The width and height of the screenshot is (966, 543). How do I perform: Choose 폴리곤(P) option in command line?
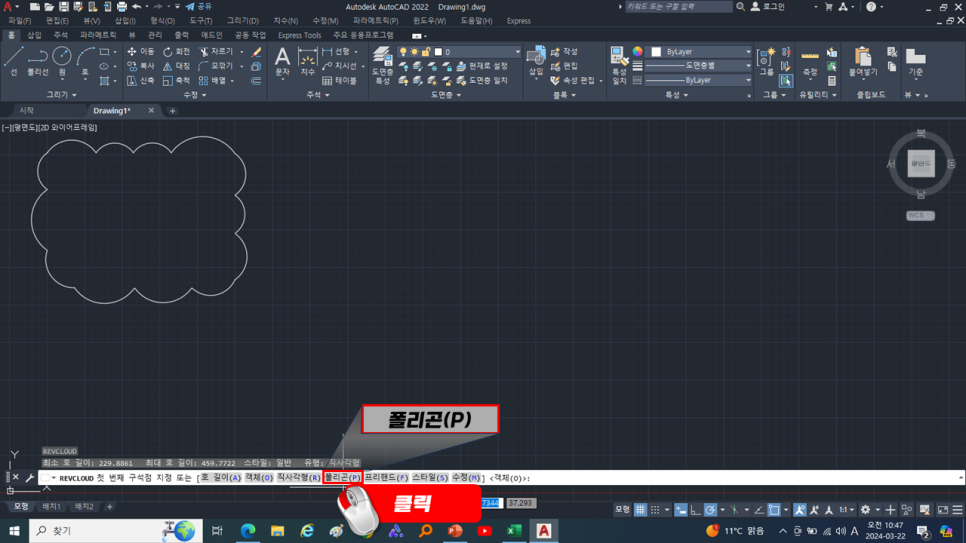coord(342,478)
